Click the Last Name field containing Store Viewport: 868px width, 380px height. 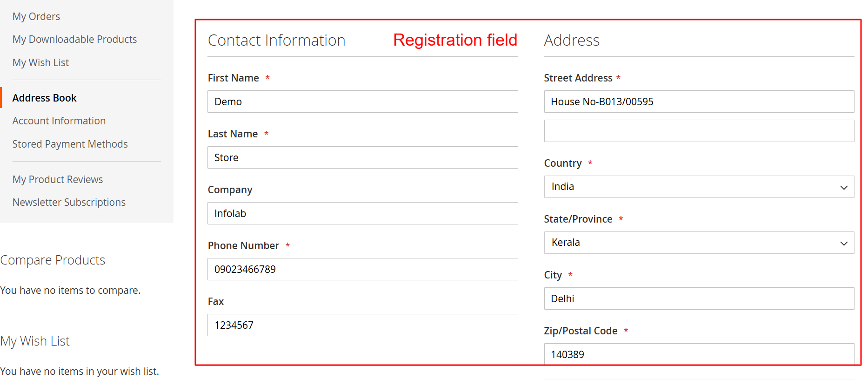[362, 157]
